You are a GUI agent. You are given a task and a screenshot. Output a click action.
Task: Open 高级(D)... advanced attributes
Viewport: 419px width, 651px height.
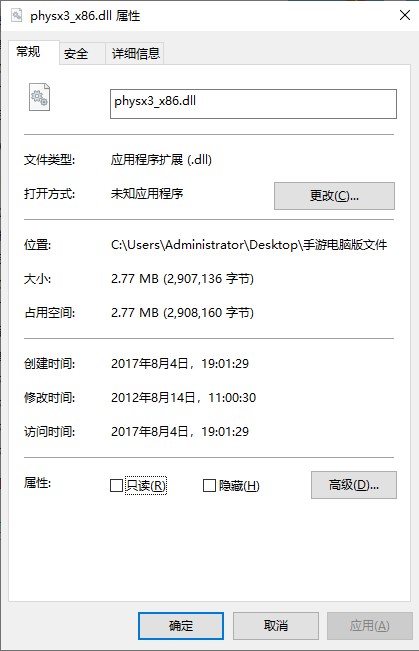pos(354,485)
